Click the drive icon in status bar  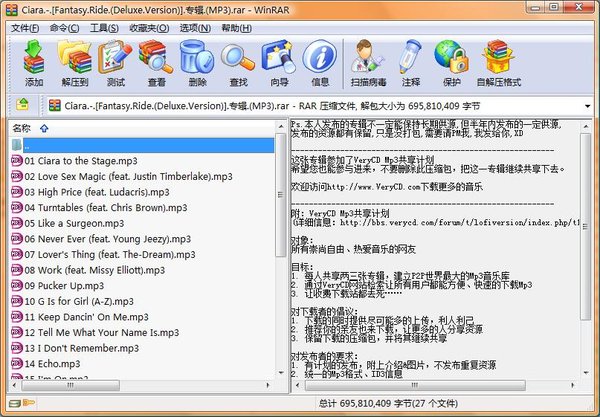coord(15,403)
